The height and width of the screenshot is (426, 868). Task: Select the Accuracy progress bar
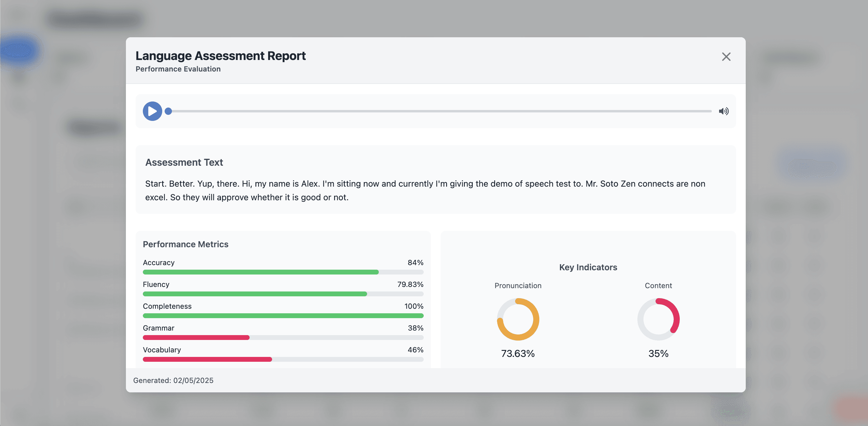[x=283, y=272]
